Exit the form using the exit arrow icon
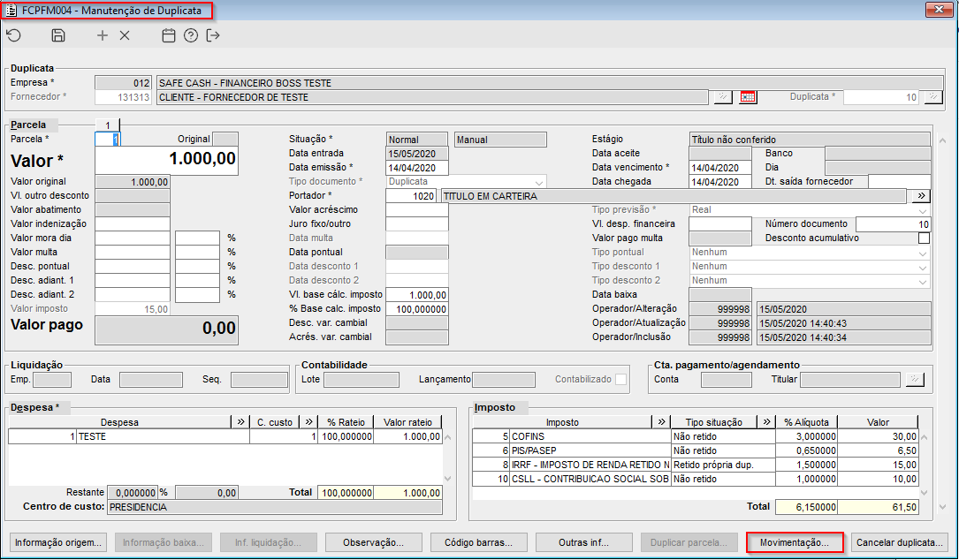Viewport: 959px width, 560px height. 213,35
